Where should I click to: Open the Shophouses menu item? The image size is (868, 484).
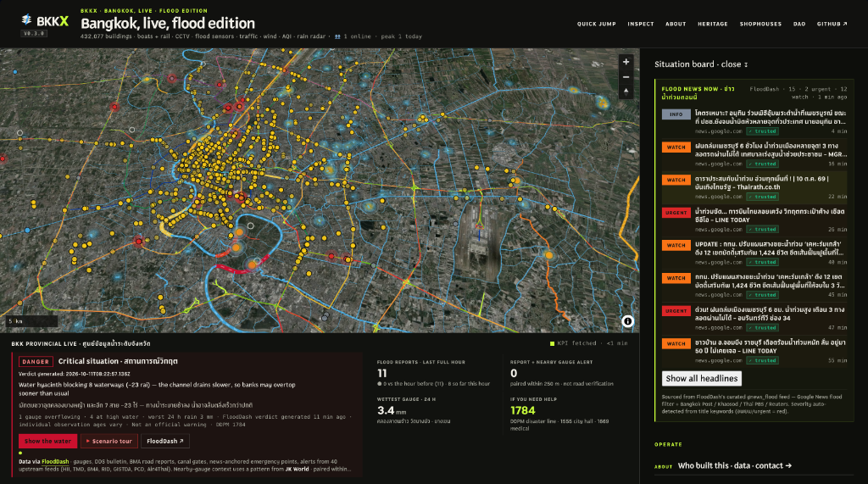point(760,24)
